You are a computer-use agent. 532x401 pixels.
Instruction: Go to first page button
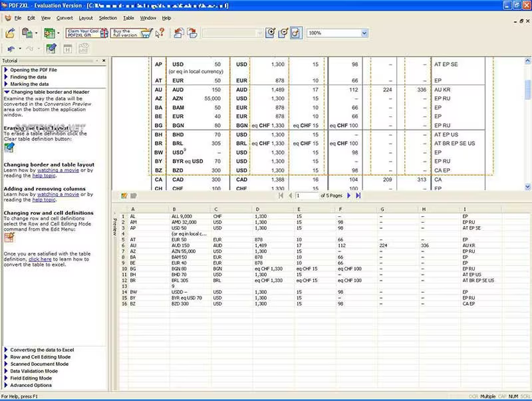pos(281,196)
